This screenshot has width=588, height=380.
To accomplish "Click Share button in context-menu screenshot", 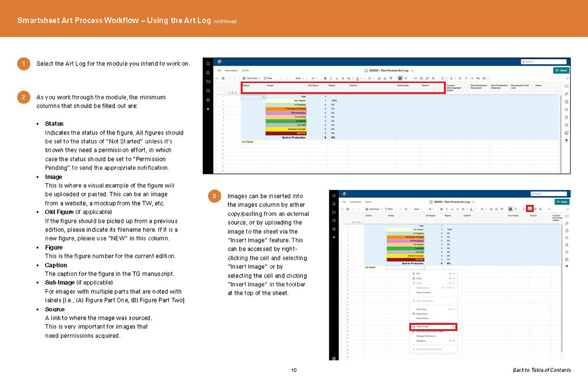I will [x=562, y=202].
